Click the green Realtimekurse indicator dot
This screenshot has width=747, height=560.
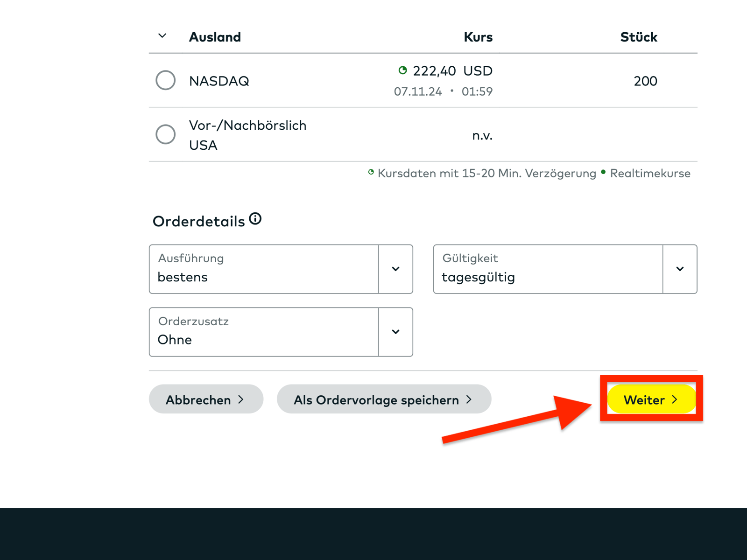pyautogui.click(x=603, y=173)
